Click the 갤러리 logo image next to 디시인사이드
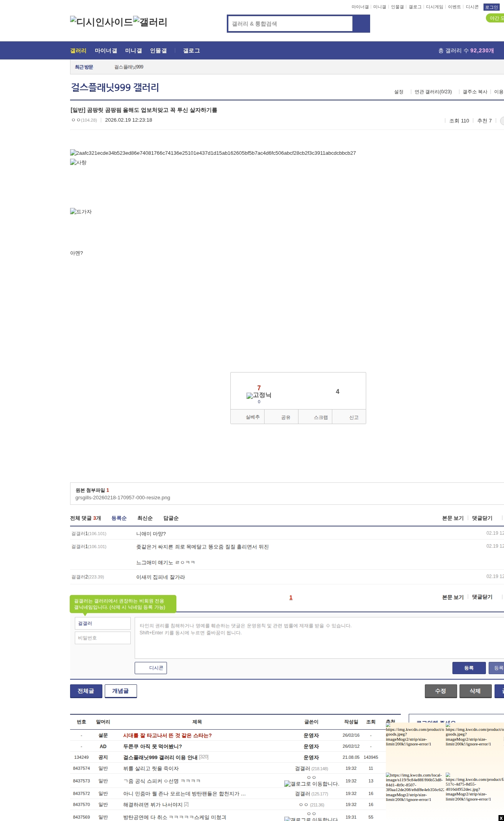504x821 pixels. tap(150, 22)
